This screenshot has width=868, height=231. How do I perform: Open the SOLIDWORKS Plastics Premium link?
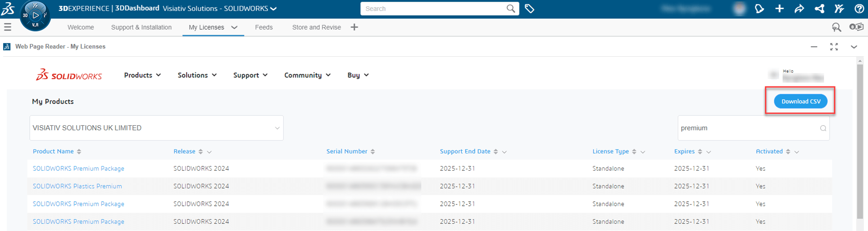(x=77, y=186)
